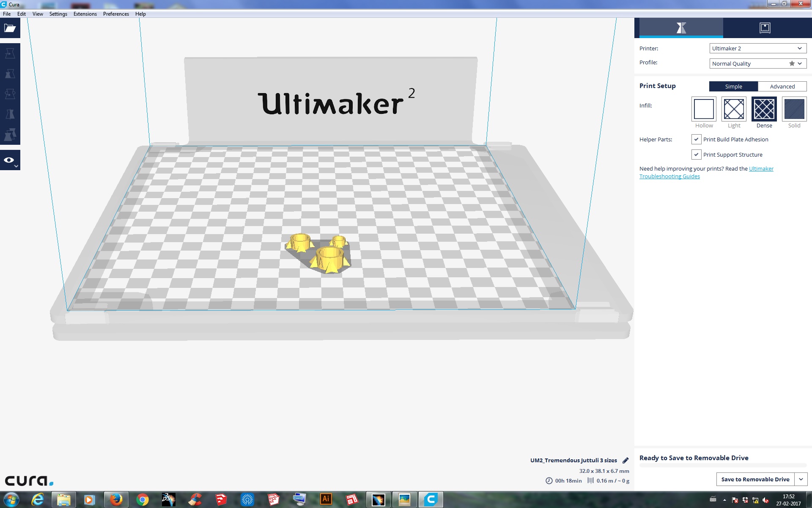The image size is (812, 508).
Task: Launch Google Chrome from taskbar
Action: point(143,500)
